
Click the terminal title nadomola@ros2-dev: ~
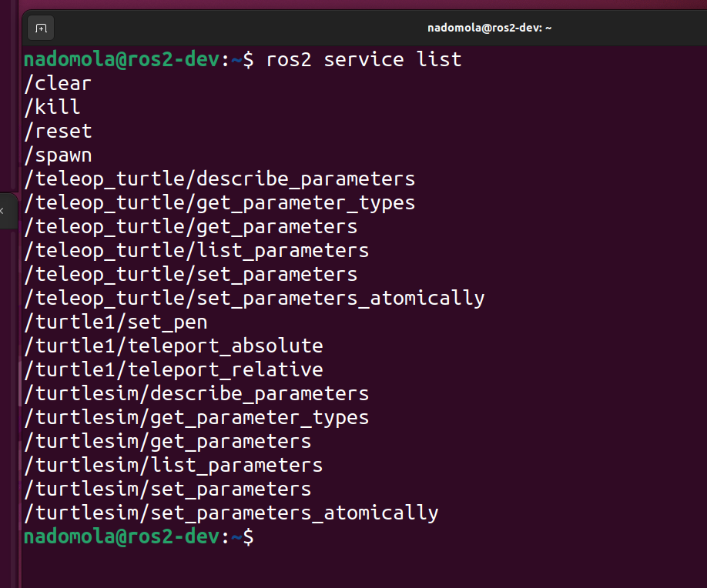[489, 28]
